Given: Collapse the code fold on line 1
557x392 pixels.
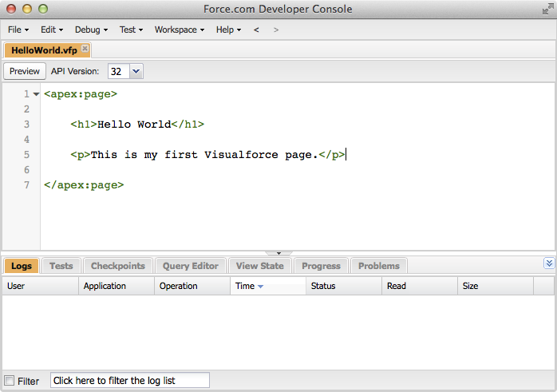Looking at the screenshot, I should pyautogui.click(x=36, y=94).
